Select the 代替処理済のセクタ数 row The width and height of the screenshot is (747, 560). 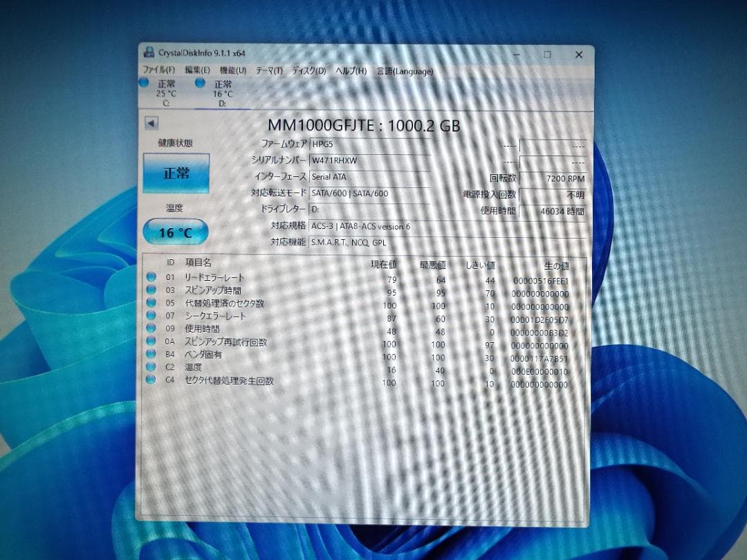click(225, 304)
